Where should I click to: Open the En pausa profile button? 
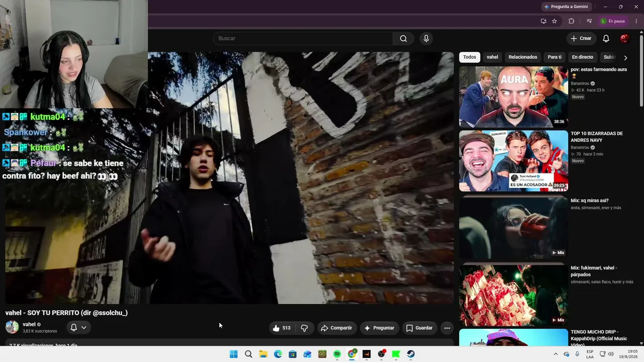(613, 21)
